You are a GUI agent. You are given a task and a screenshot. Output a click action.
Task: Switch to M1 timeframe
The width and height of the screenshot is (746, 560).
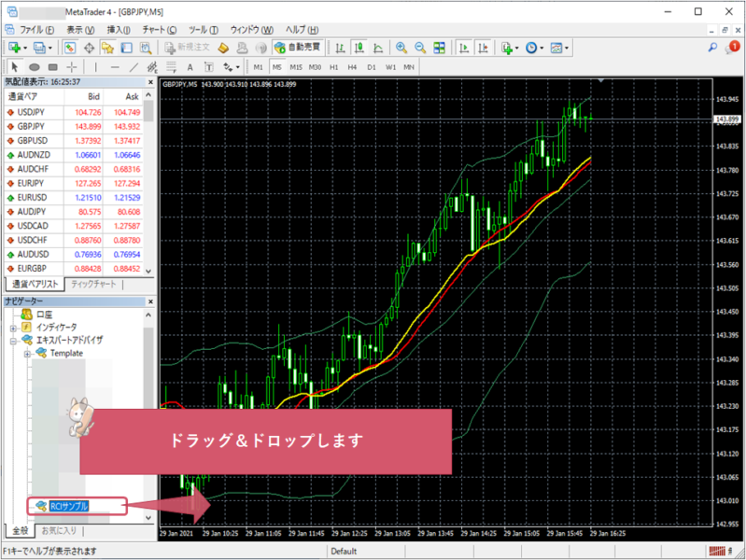click(258, 67)
